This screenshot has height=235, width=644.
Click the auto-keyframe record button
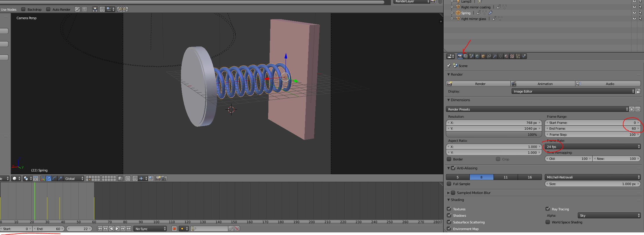tap(174, 229)
